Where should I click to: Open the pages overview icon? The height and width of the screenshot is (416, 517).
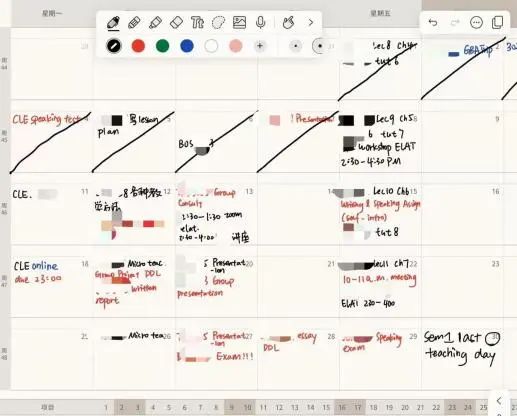pyautogui.click(x=497, y=23)
